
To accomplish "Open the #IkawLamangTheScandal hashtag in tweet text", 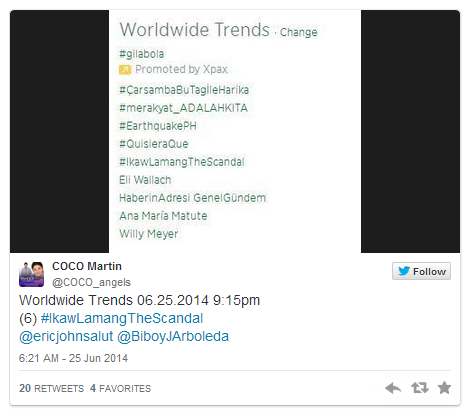I will point(122,319).
